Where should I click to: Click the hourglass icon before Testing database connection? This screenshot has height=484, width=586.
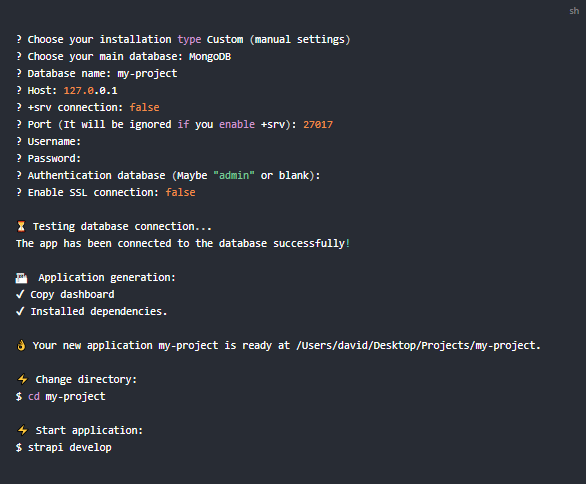[21, 226]
